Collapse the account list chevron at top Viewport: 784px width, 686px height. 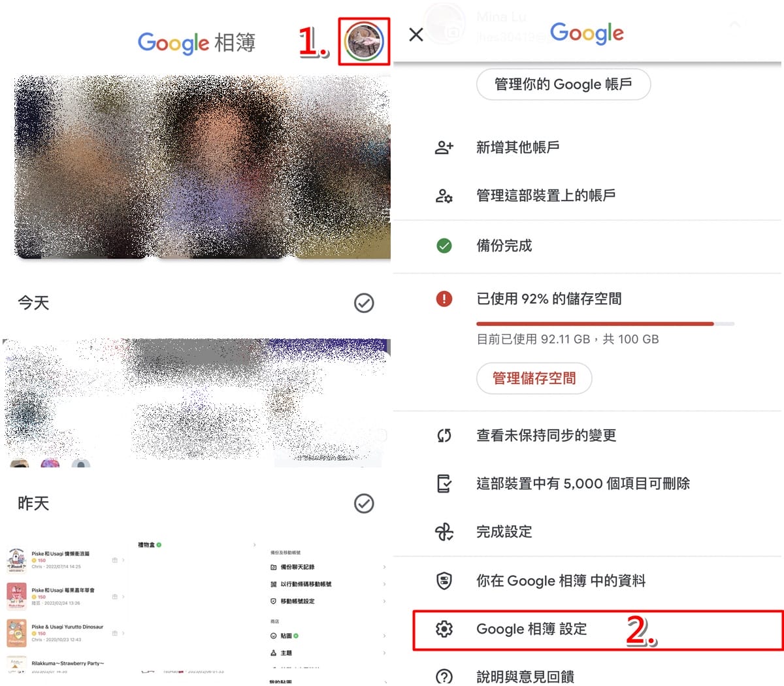tap(735, 25)
